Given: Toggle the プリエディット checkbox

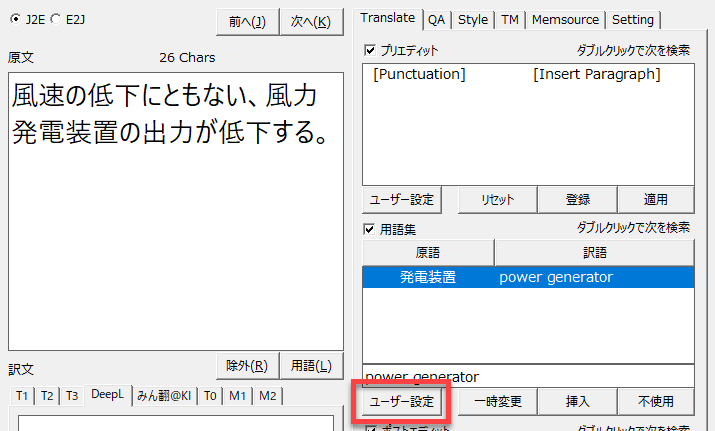Looking at the screenshot, I should coord(370,50).
